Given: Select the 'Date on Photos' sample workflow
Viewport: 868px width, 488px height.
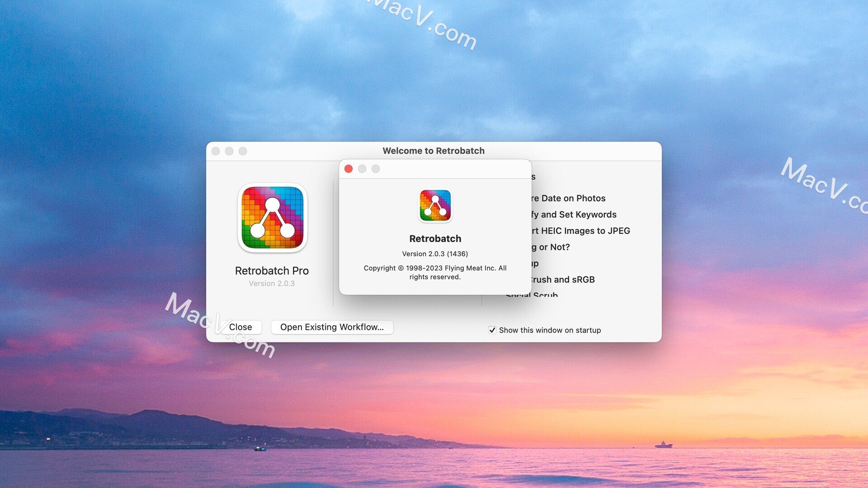Looking at the screenshot, I should tap(568, 198).
